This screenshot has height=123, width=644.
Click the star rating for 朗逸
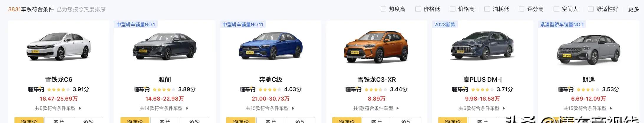[x=588, y=90]
